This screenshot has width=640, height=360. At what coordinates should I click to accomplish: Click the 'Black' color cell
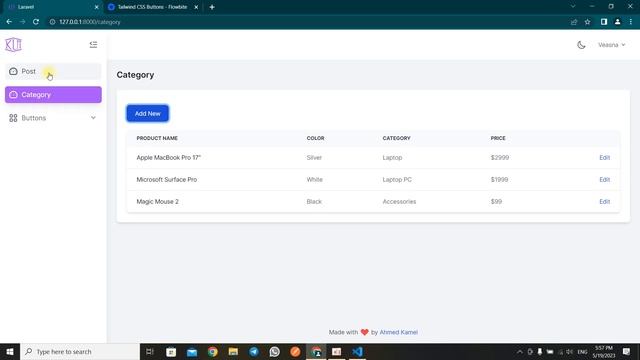tap(314, 202)
